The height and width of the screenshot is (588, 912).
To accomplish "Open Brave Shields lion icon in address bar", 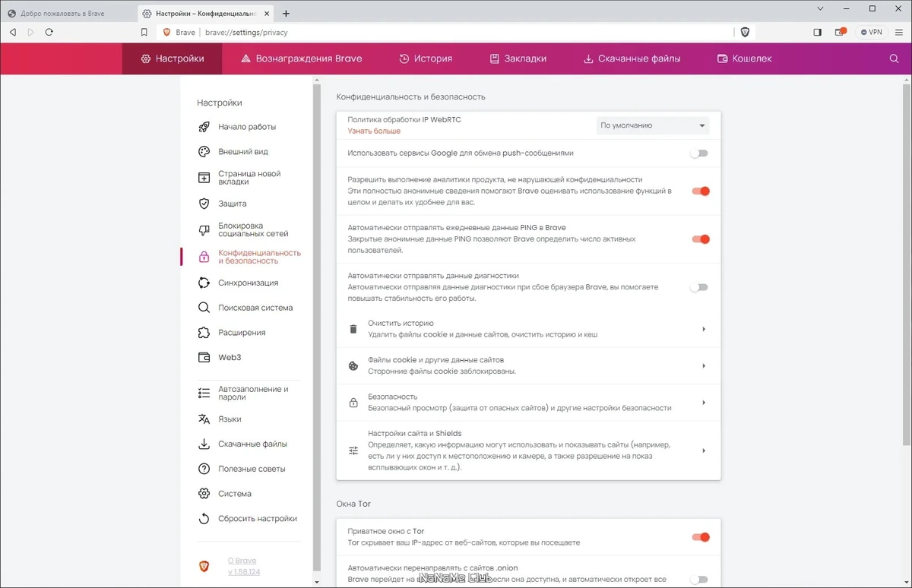I will coord(745,32).
